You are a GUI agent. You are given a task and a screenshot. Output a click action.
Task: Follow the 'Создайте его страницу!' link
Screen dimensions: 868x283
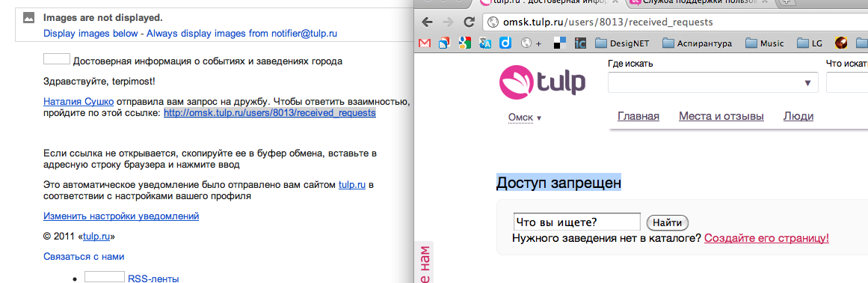767,238
